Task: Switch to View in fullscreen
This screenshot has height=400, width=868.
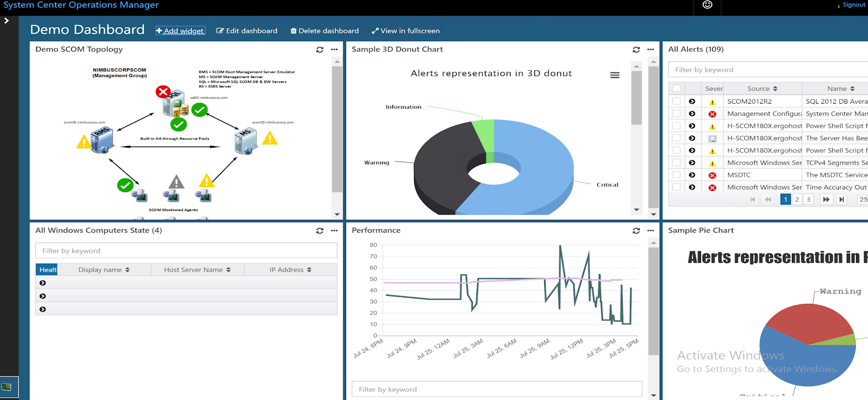Action: pyautogui.click(x=406, y=31)
